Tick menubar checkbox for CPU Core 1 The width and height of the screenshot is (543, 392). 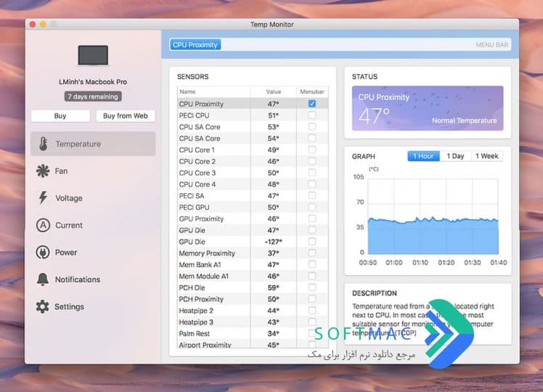click(312, 150)
